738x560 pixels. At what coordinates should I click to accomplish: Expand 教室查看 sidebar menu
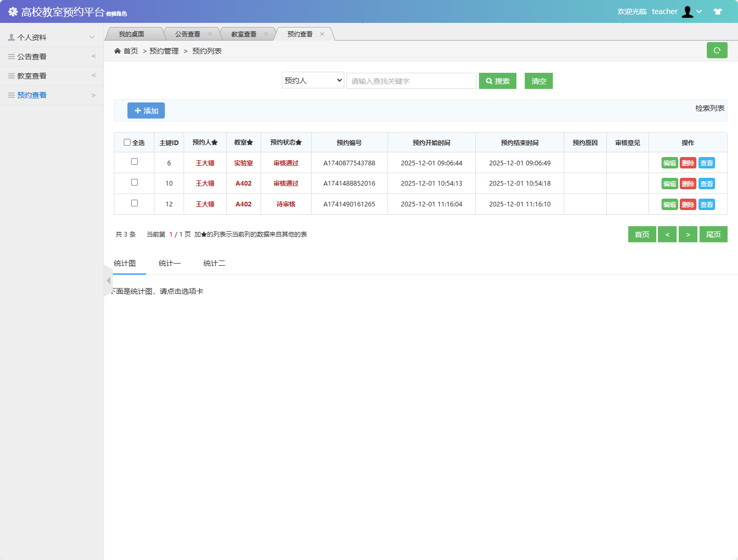click(x=51, y=76)
